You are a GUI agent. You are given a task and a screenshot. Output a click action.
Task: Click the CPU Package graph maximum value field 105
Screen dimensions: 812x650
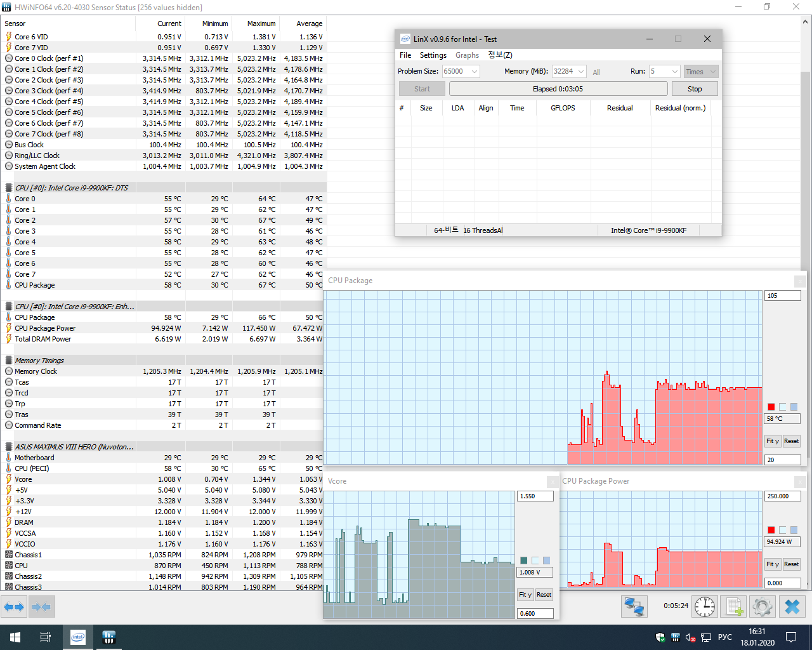point(783,296)
